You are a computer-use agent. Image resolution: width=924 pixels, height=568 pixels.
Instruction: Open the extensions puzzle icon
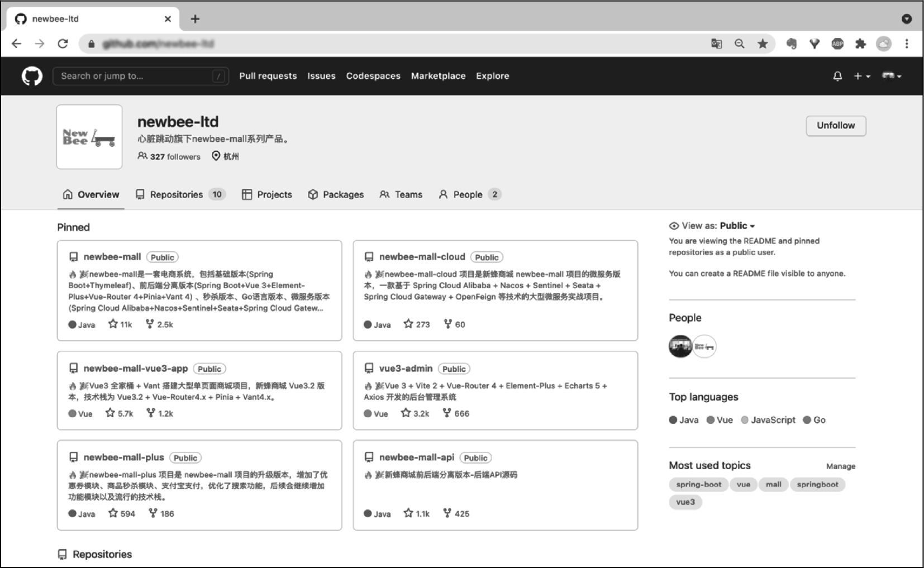(860, 44)
